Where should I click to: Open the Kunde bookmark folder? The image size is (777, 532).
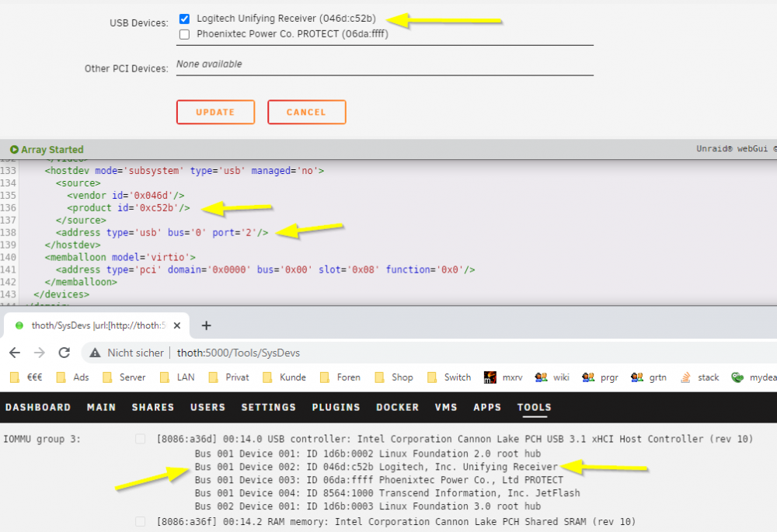[284, 377]
